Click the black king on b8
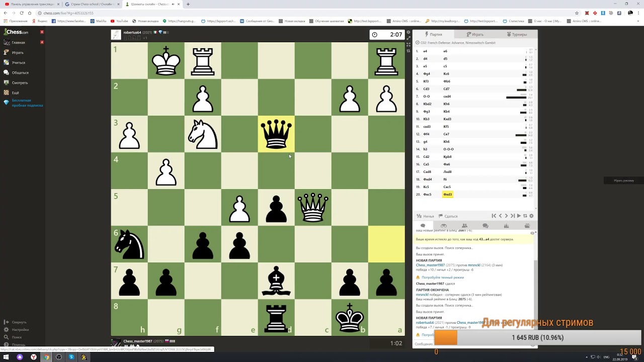 tap(350, 317)
